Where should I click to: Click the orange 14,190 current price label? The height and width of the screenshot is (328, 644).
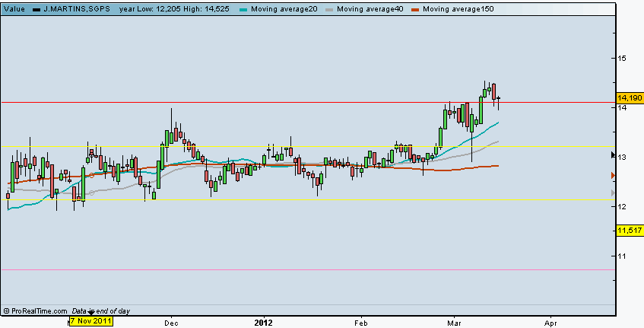pos(630,98)
